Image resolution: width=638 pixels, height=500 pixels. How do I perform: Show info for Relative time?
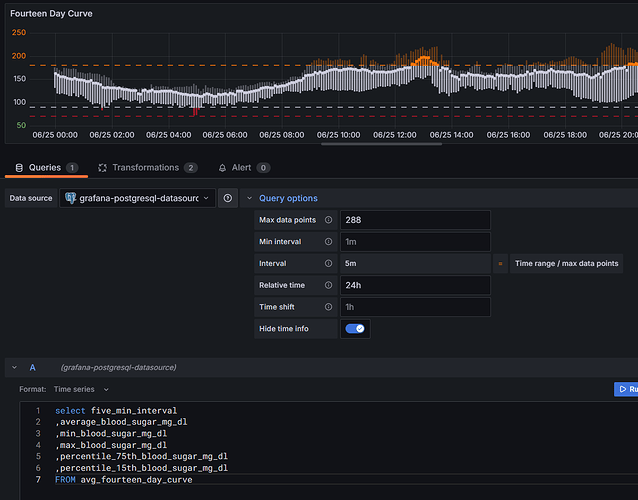pos(328,285)
